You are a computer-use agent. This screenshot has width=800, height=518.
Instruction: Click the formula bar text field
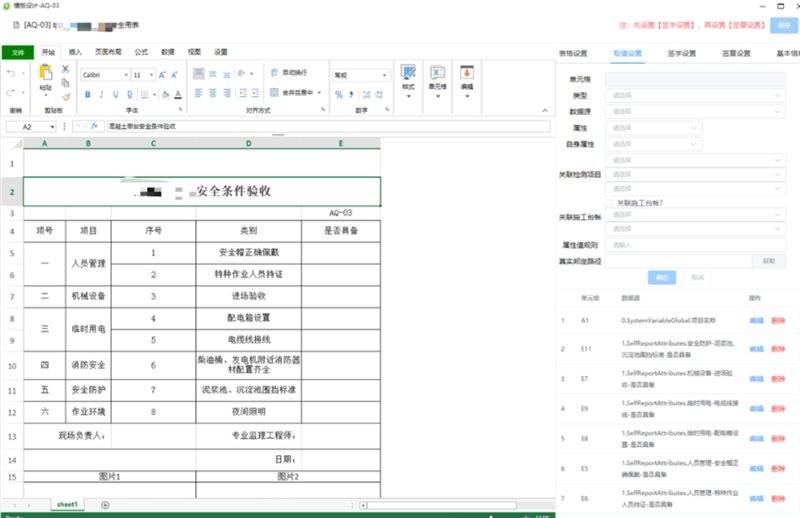(x=328, y=127)
